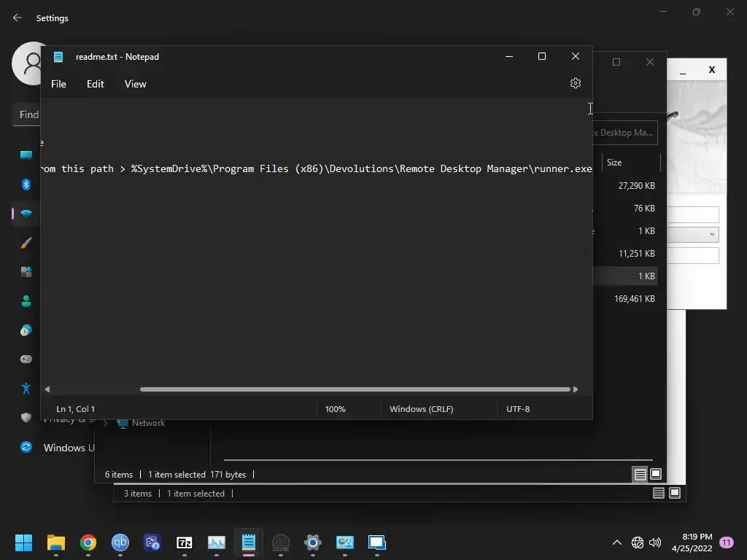The width and height of the screenshot is (747, 560).
Task: Open 7-Zip from taskbar
Action: [x=185, y=542]
